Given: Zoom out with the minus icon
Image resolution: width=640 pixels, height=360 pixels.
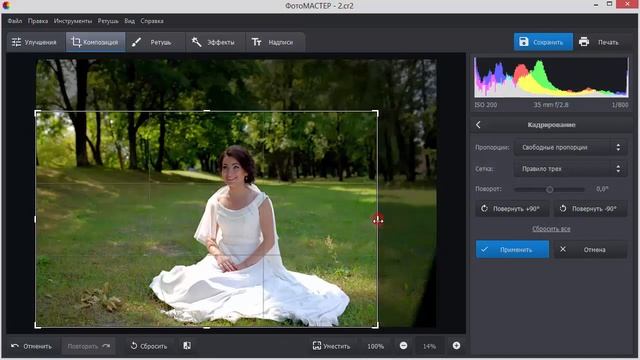Looking at the screenshot, I should 403,346.
